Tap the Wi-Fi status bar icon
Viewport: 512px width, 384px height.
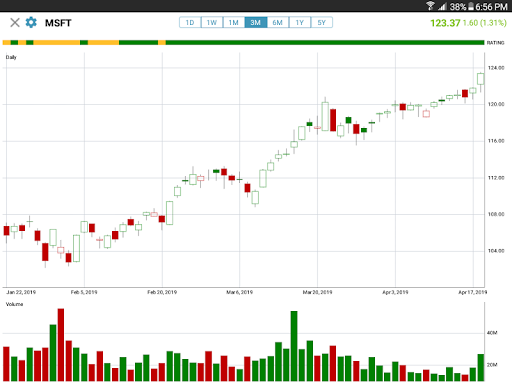430,6
